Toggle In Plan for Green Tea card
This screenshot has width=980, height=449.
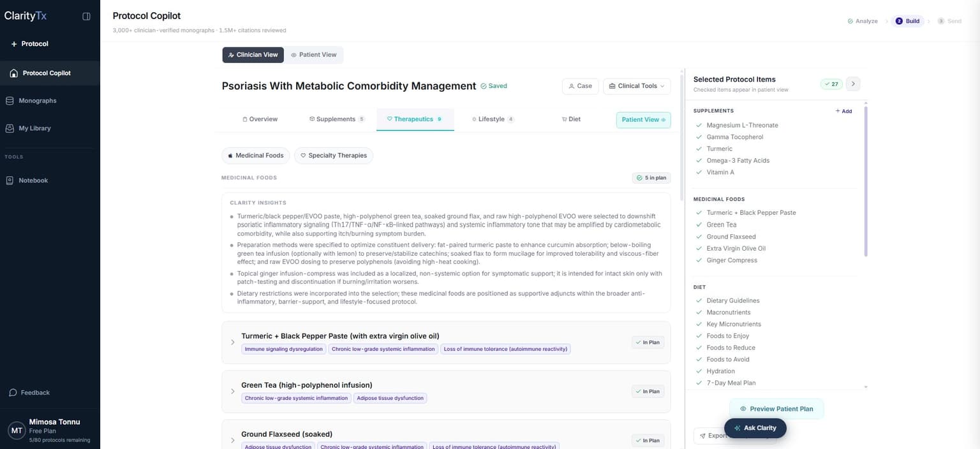click(x=648, y=392)
